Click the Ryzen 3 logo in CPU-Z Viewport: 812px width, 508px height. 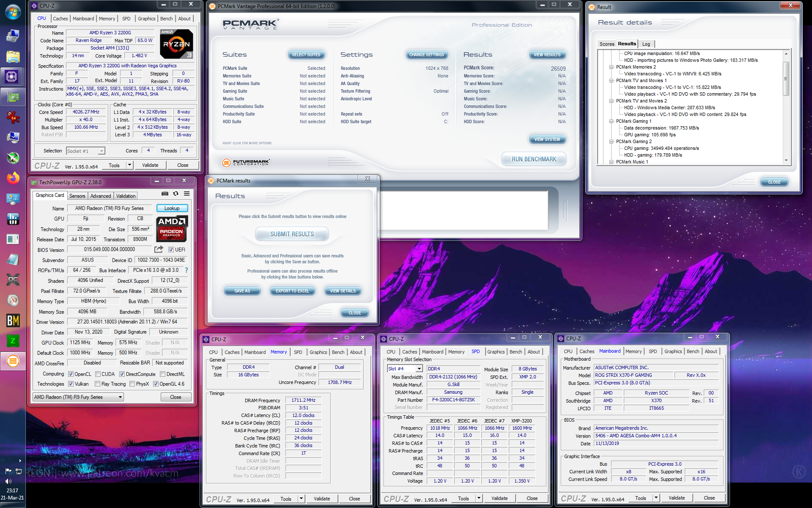coord(177,44)
